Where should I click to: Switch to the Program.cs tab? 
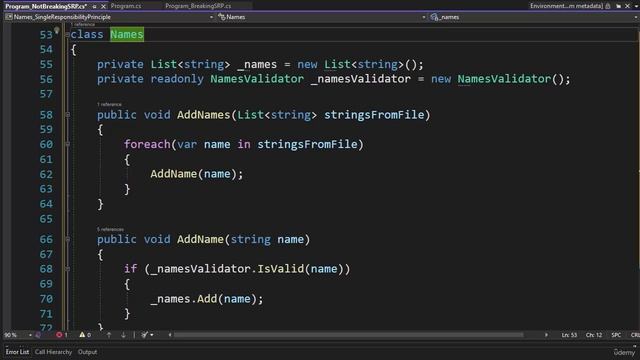click(x=126, y=6)
